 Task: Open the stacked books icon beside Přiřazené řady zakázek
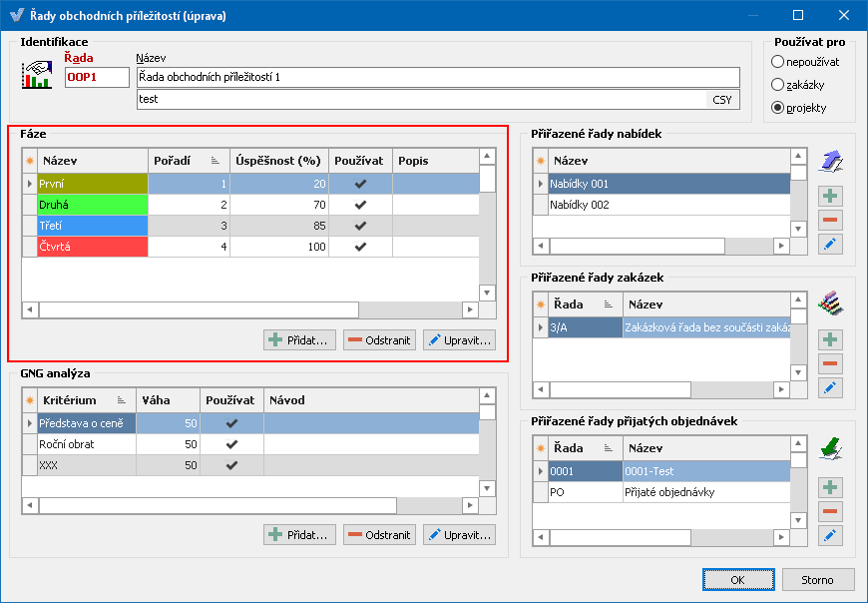pos(830,303)
